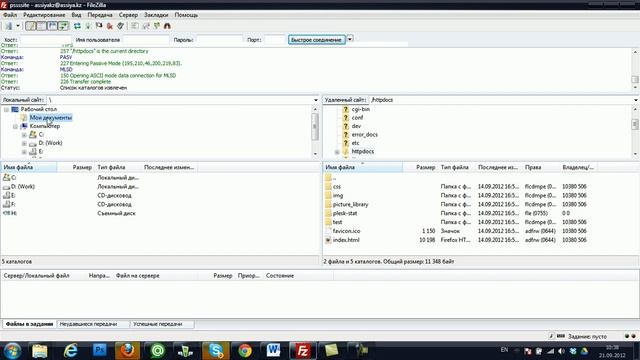Select cgi-bin folder in remote tree
The image size is (640, 360).
pyautogui.click(x=360, y=109)
